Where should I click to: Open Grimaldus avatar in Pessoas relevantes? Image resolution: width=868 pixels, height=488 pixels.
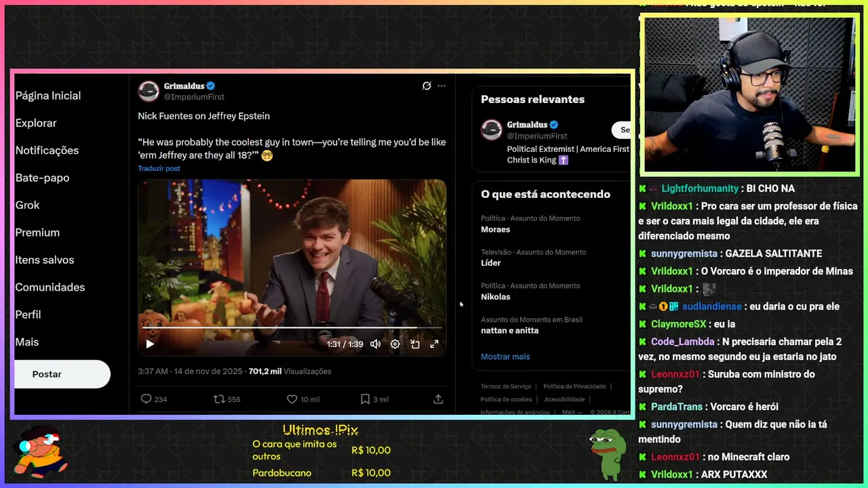[492, 130]
